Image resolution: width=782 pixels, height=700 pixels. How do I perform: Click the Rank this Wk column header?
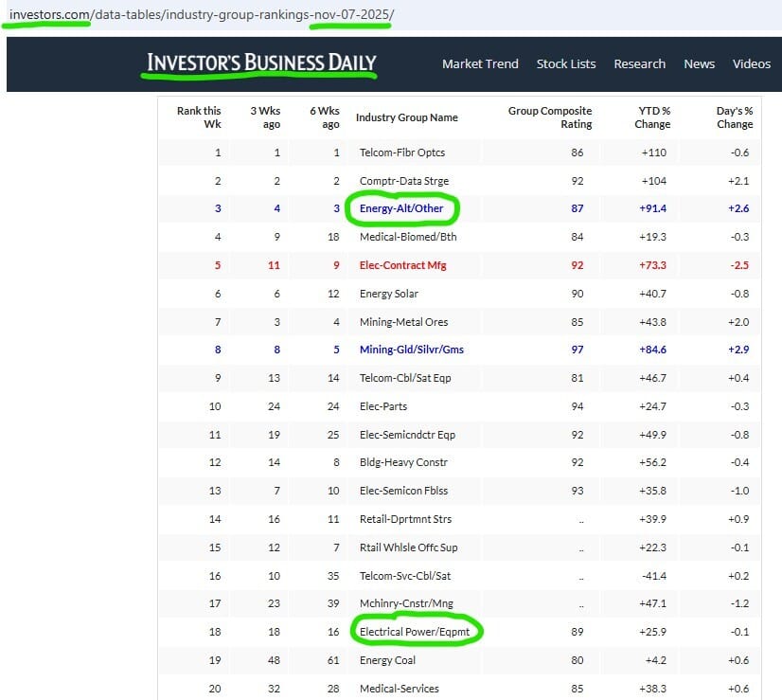(199, 117)
